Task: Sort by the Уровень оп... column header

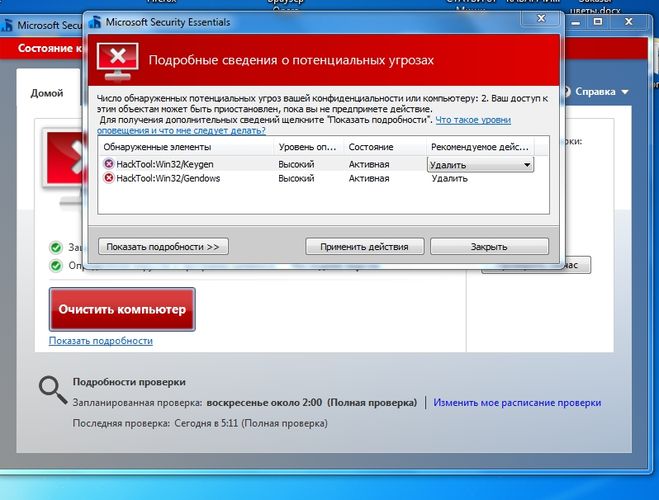Action: (x=309, y=147)
